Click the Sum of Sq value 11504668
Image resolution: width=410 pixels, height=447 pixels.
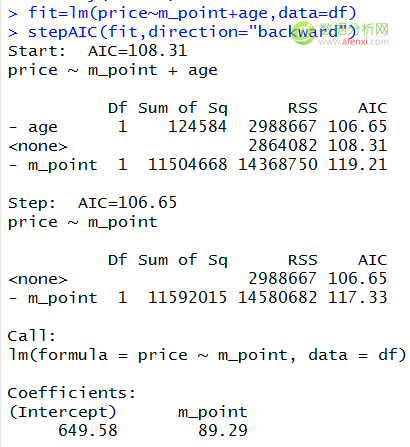[x=187, y=165]
